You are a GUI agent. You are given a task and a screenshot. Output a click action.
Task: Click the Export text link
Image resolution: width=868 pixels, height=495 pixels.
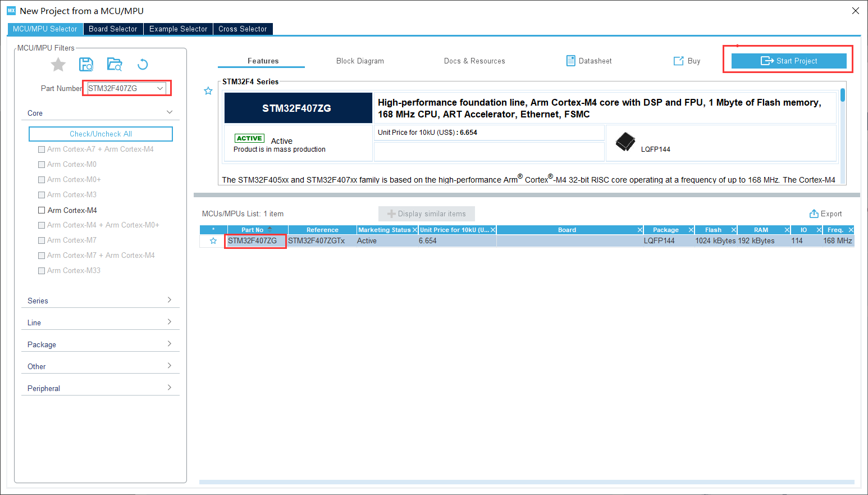[x=831, y=214]
